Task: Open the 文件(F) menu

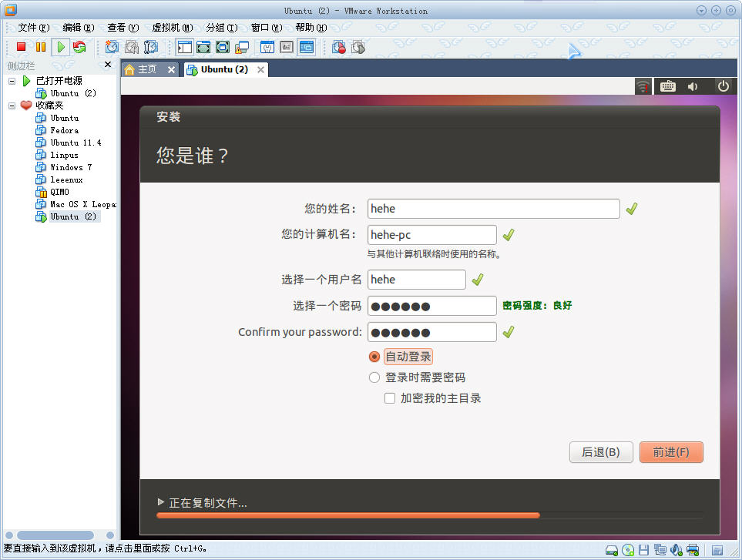Action: [34, 28]
